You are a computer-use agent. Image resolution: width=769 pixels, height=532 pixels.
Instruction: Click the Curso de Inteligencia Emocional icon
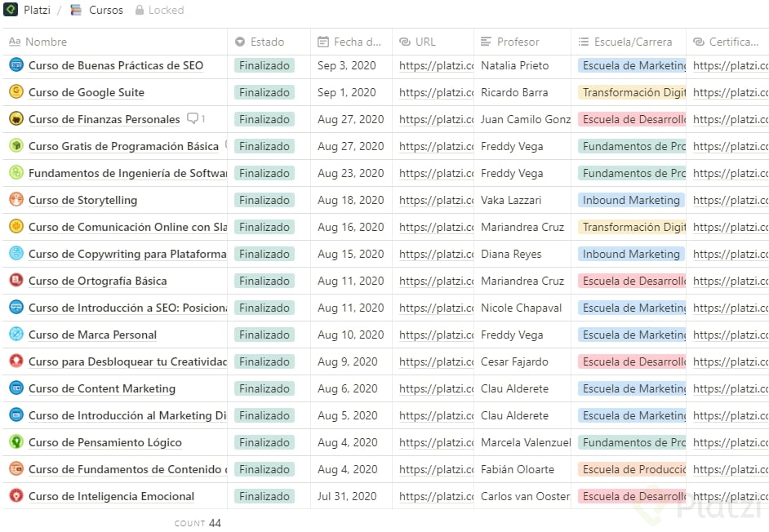pyautogui.click(x=16, y=496)
